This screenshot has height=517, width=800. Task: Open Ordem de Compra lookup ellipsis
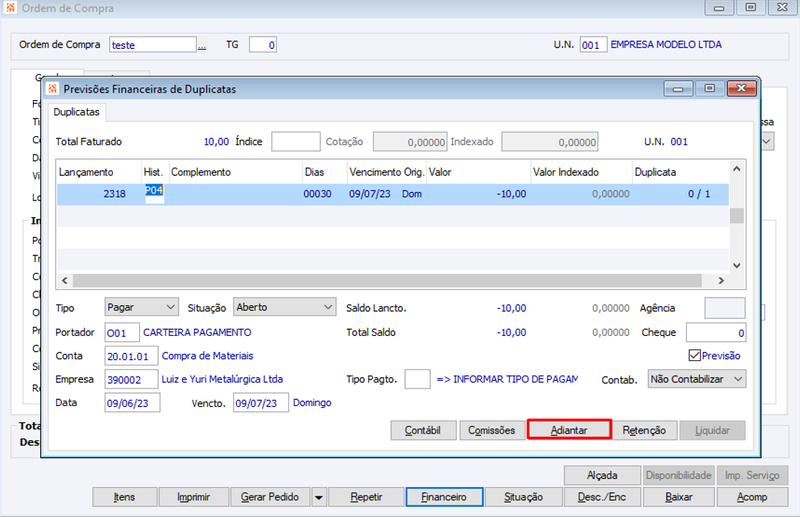202,46
